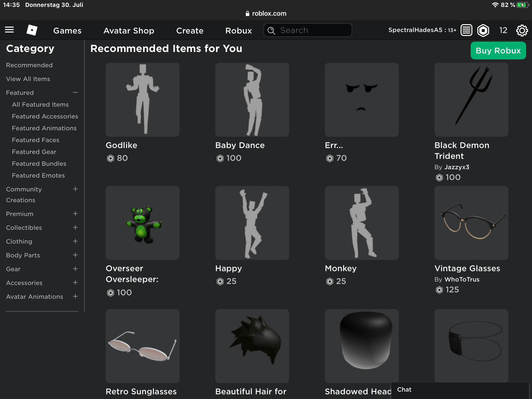532x399 pixels.
Task: Click the Roblox logo icon
Action: click(x=31, y=30)
